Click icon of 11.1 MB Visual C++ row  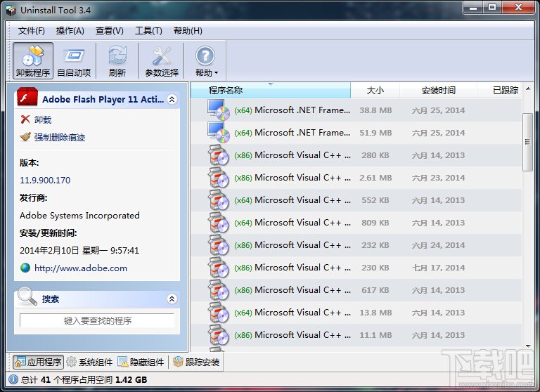pos(219,335)
